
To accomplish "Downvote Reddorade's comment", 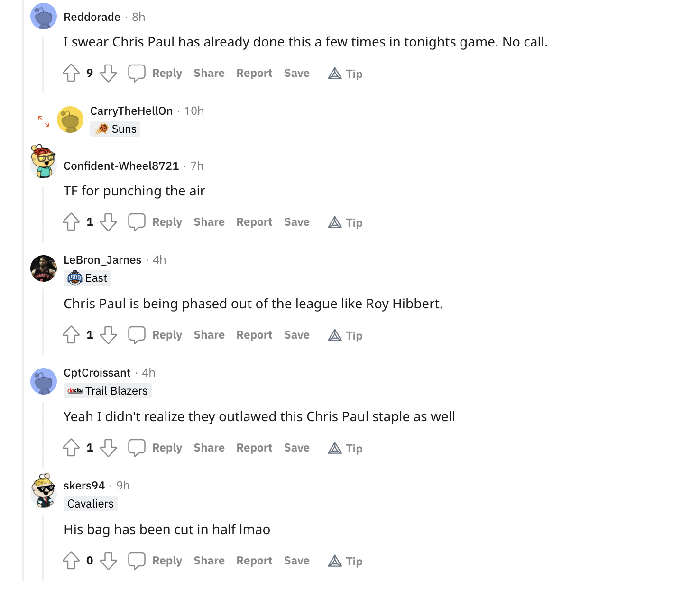I will coord(109,73).
